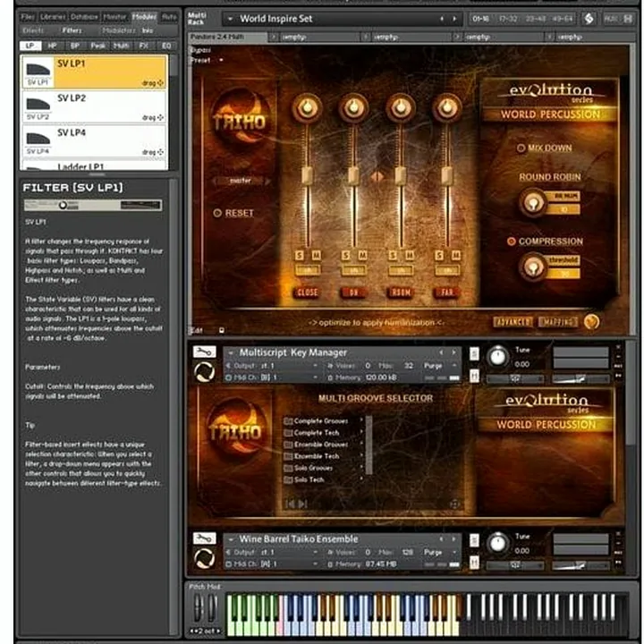This screenshot has height=644, width=644.
Task: Open the Preset dropdown arrow in the script panel
Action: [221, 60]
